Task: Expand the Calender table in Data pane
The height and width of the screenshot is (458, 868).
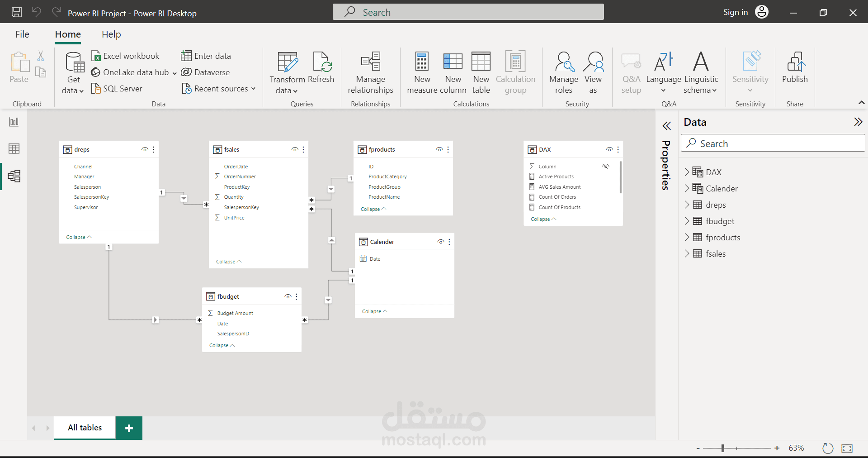Action: click(687, 188)
